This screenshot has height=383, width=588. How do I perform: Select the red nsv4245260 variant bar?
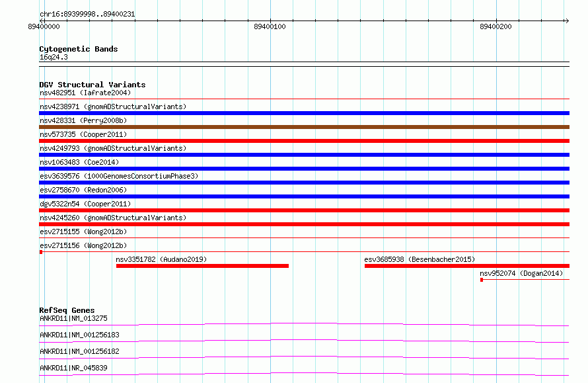point(304,224)
